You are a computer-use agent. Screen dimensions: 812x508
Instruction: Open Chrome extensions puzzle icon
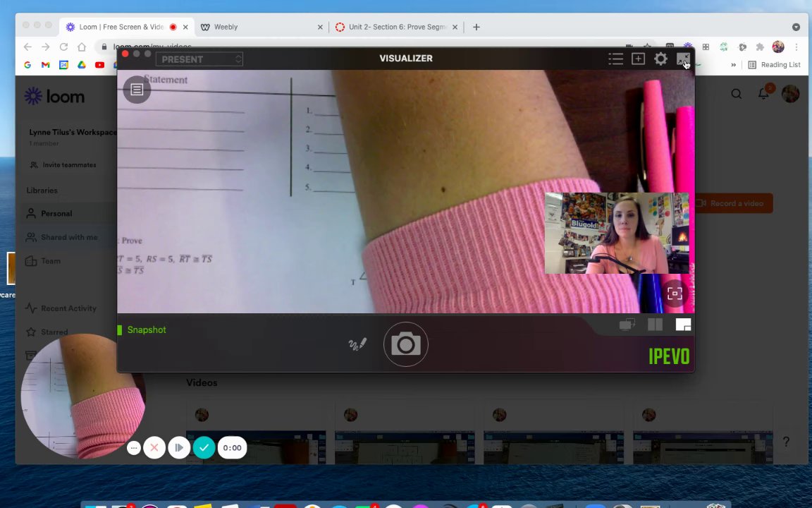click(x=760, y=47)
